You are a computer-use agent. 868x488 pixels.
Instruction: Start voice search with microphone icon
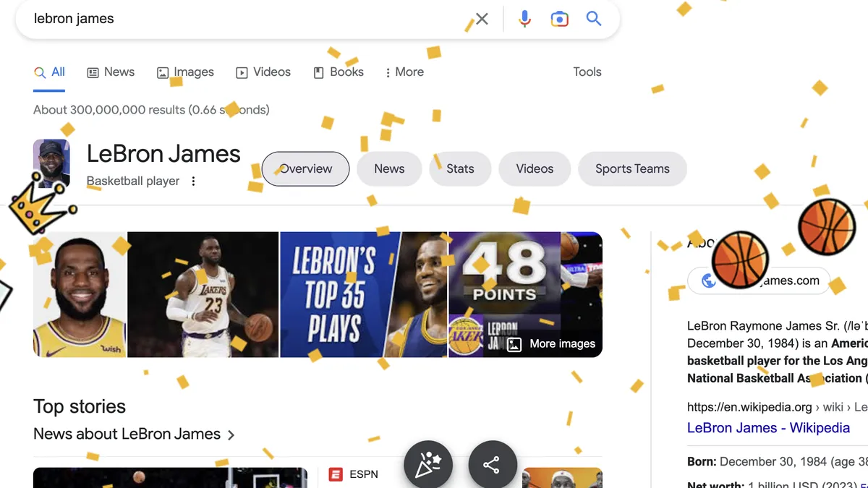tap(525, 19)
